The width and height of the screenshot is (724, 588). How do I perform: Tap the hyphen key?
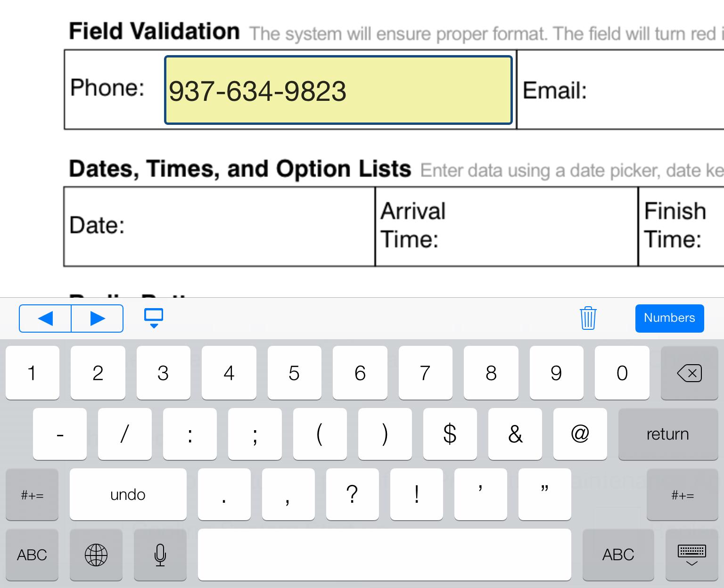coord(60,434)
